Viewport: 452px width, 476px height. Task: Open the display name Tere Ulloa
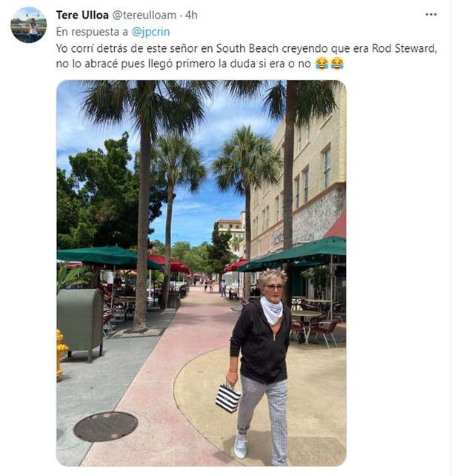82,15
